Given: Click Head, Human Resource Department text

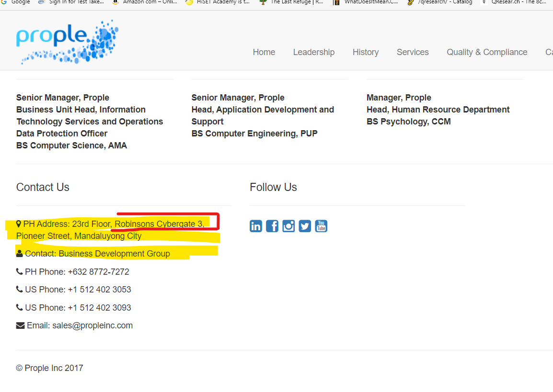Looking at the screenshot, I should tap(438, 110).
